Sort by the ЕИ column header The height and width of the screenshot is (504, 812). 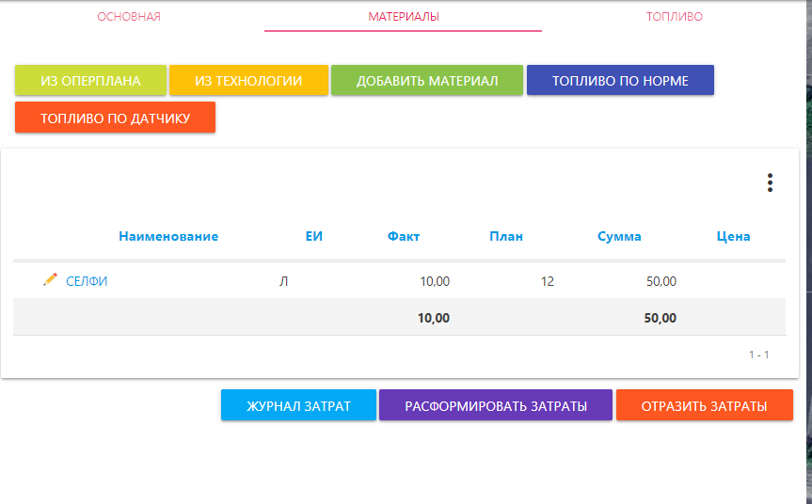tap(314, 237)
